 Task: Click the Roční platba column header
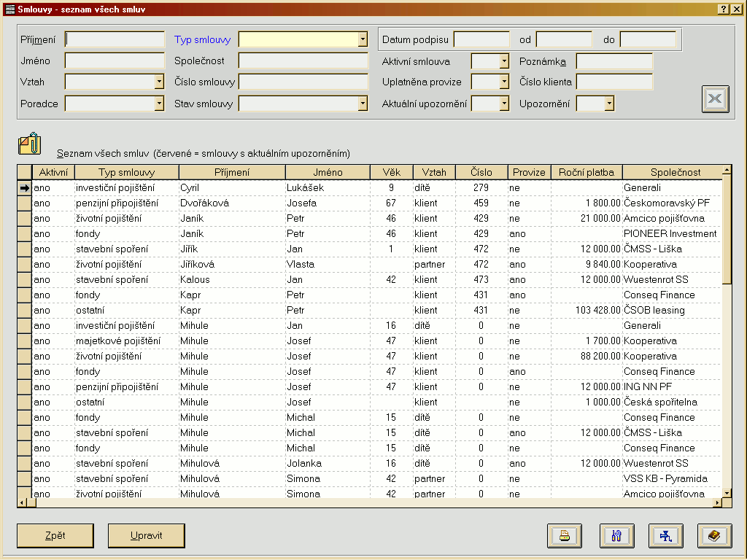[587, 173]
